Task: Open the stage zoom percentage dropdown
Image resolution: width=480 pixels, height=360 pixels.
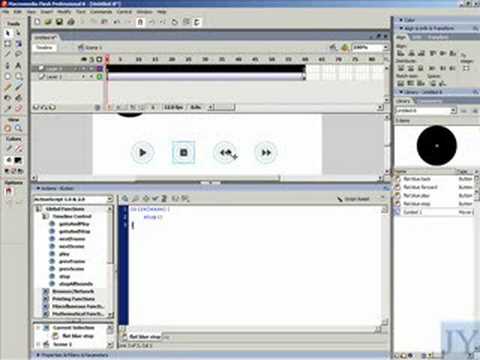Action: click(386, 48)
